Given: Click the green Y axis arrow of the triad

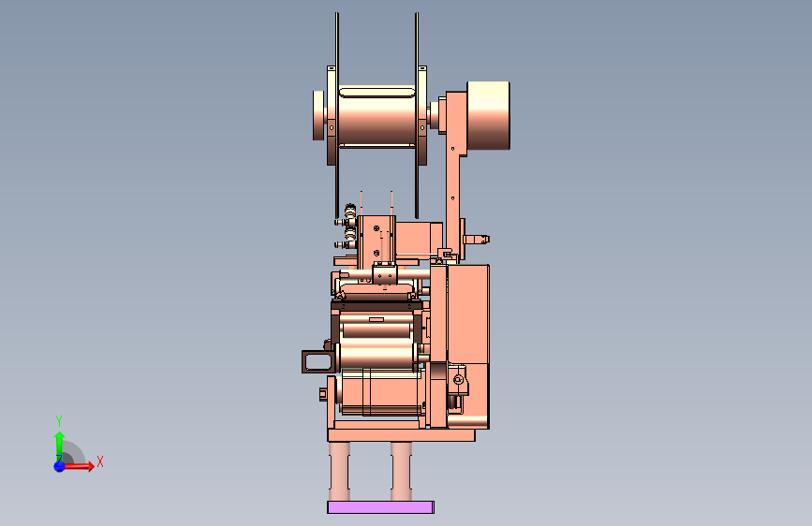Looking at the screenshot, I should (x=60, y=446).
